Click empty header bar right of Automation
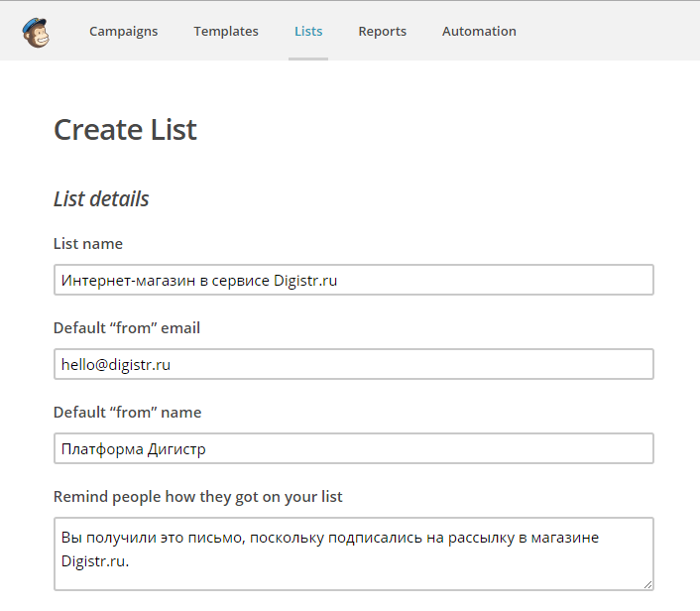Screen dimensions: 700x611 click(x=607, y=32)
